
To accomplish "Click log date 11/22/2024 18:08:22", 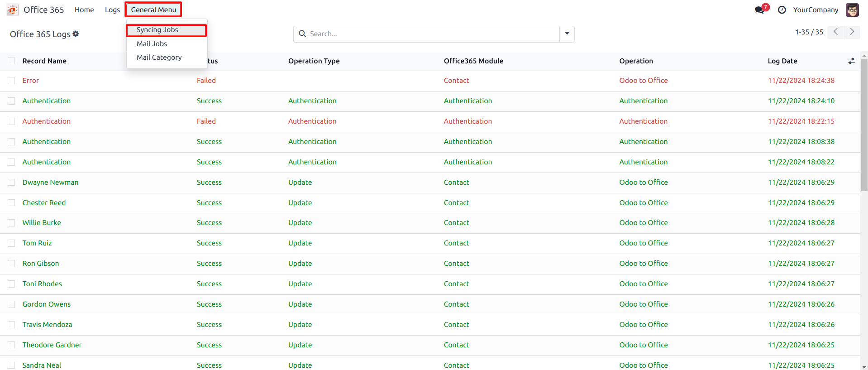I will pos(801,162).
